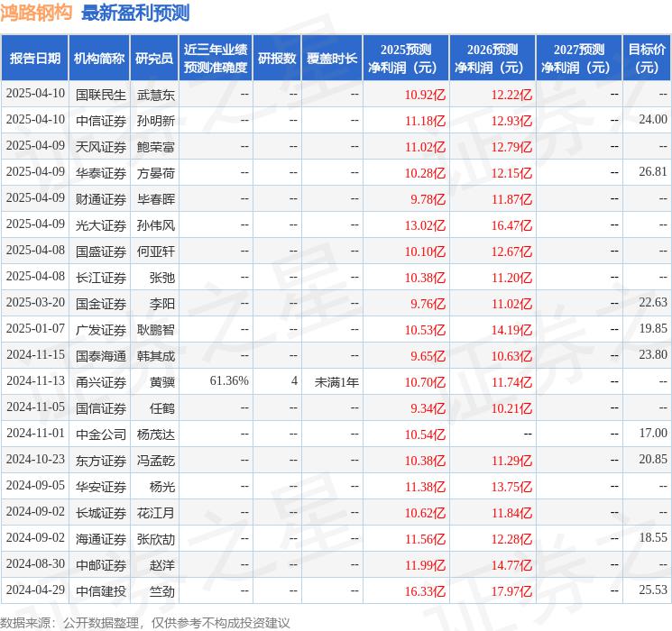Click target price 24.00
Viewport: 672px width, 631px height.
coord(653,120)
